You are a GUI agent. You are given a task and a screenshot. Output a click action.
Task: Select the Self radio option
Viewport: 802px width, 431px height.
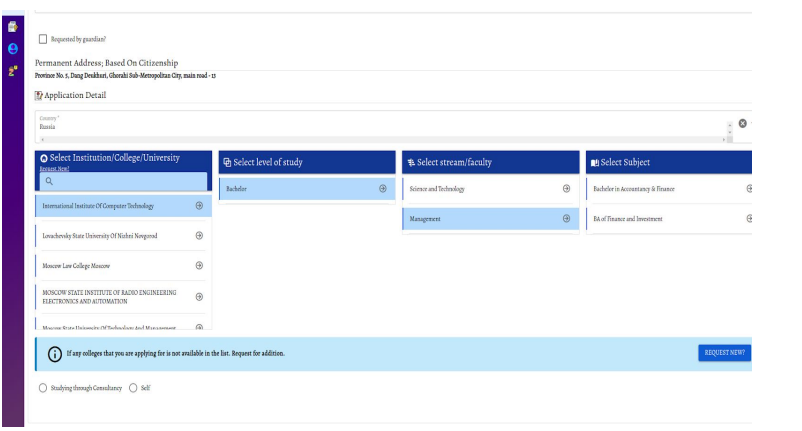click(x=133, y=388)
